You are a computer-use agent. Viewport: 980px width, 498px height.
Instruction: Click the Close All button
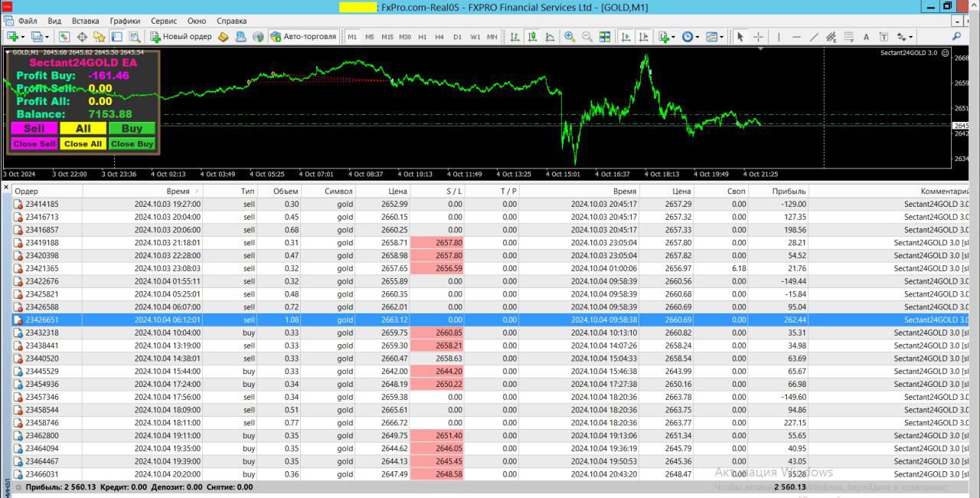pos(83,143)
